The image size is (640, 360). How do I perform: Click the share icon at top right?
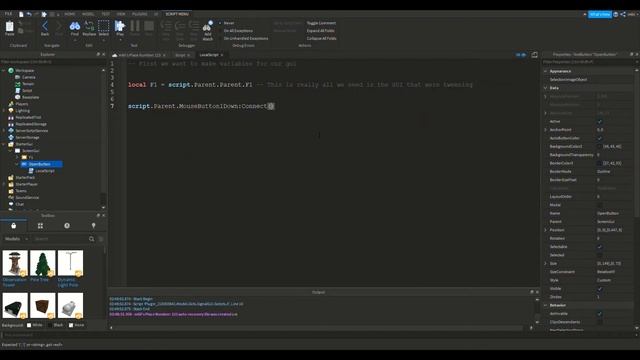point(623,14)
